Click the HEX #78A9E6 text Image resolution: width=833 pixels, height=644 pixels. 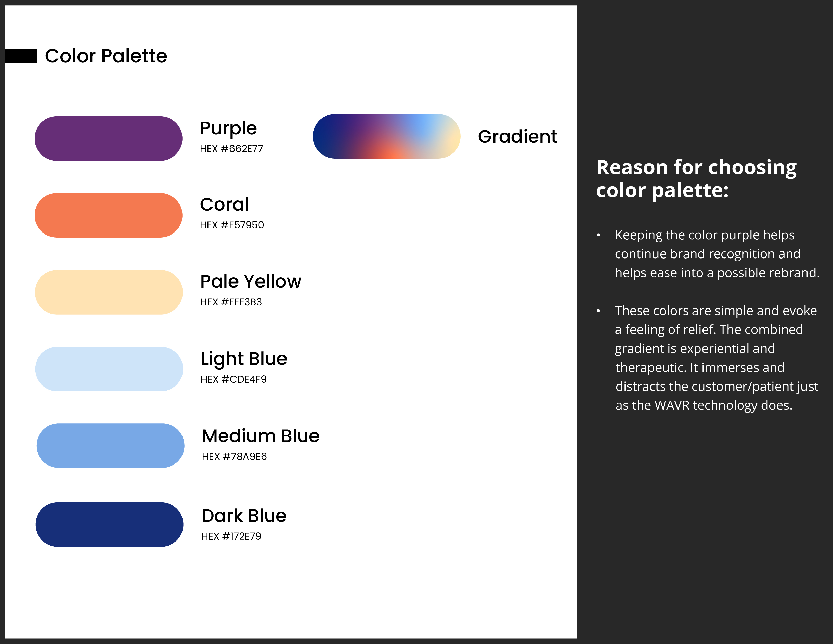pos(234,457)
